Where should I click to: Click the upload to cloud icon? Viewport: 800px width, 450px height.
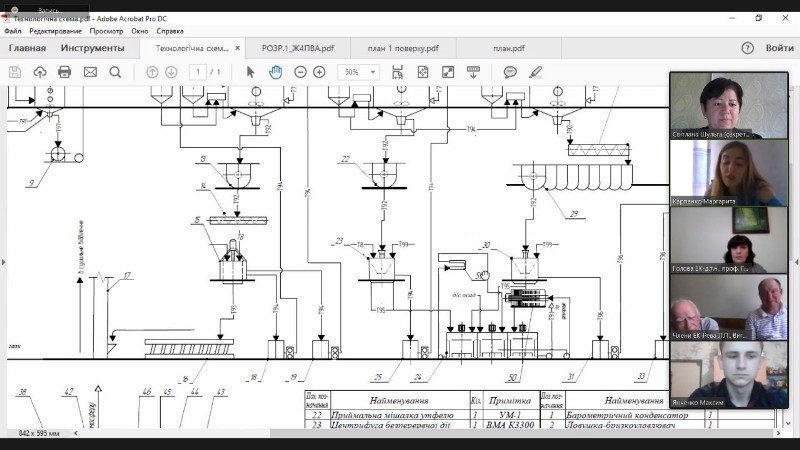point(40,72)
